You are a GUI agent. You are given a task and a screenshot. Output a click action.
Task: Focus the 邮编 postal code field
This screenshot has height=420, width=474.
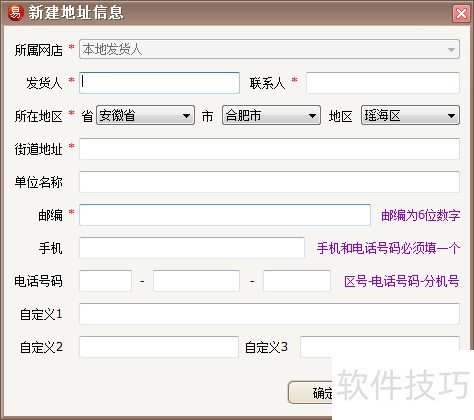[225, 215]
